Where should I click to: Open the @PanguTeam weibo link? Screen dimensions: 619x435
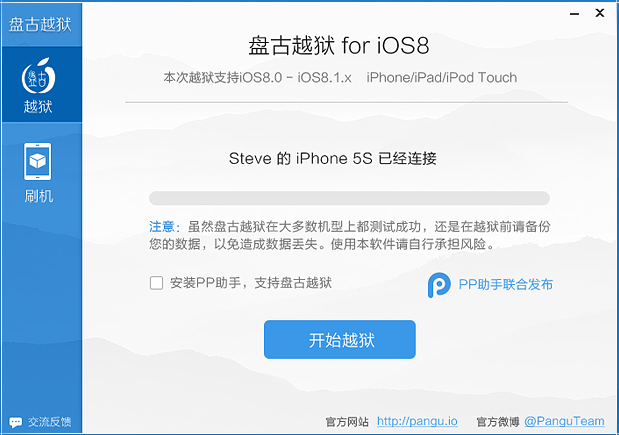(564, 422)
